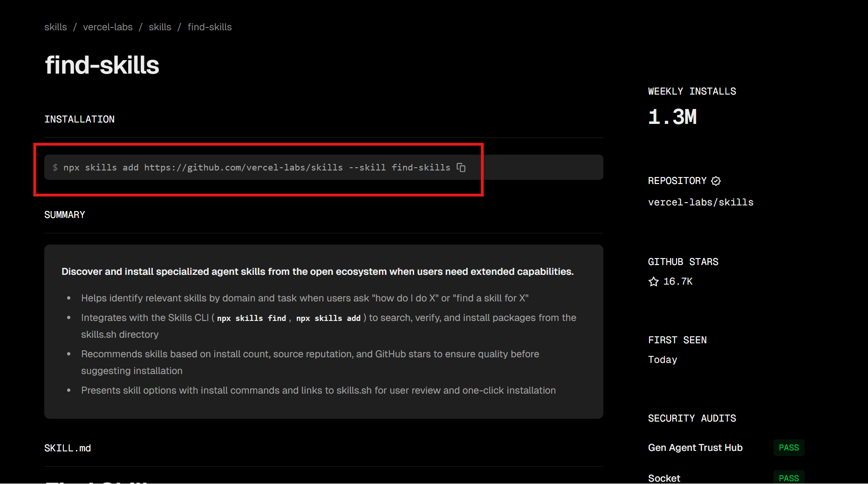Click the 16.7K GitHub stars count
This screenshot has width=868, height=484.
(x=678, y=281)
